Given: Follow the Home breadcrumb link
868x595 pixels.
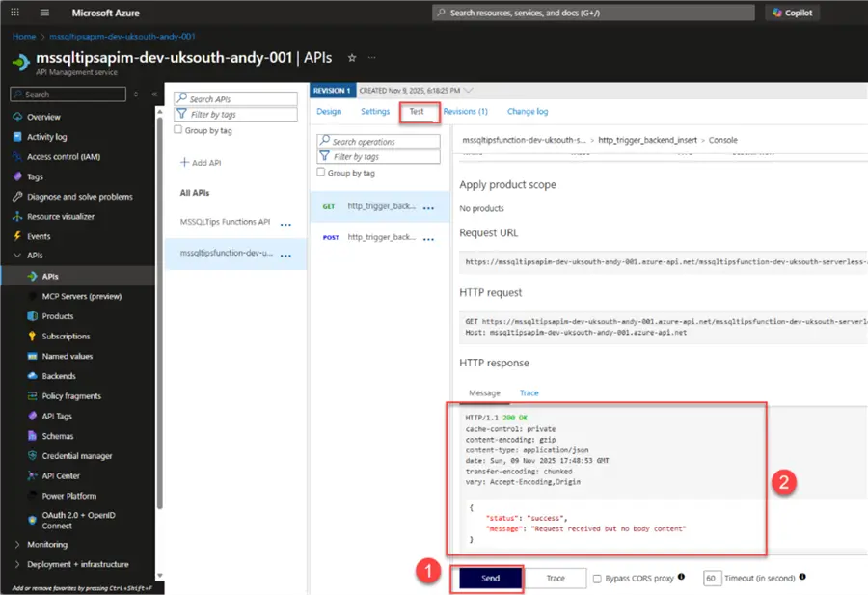Looking at the screenshot, I should [24, 36].
